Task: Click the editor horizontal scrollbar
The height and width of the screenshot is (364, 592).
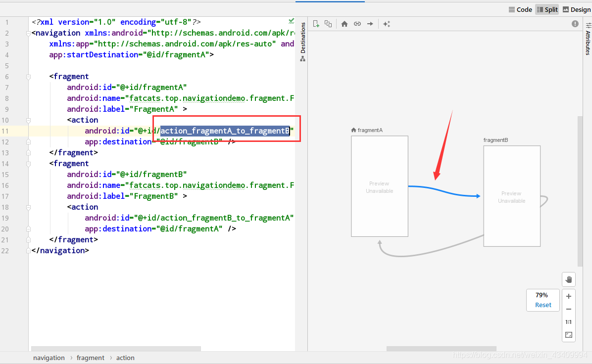Action: point(116,349)
